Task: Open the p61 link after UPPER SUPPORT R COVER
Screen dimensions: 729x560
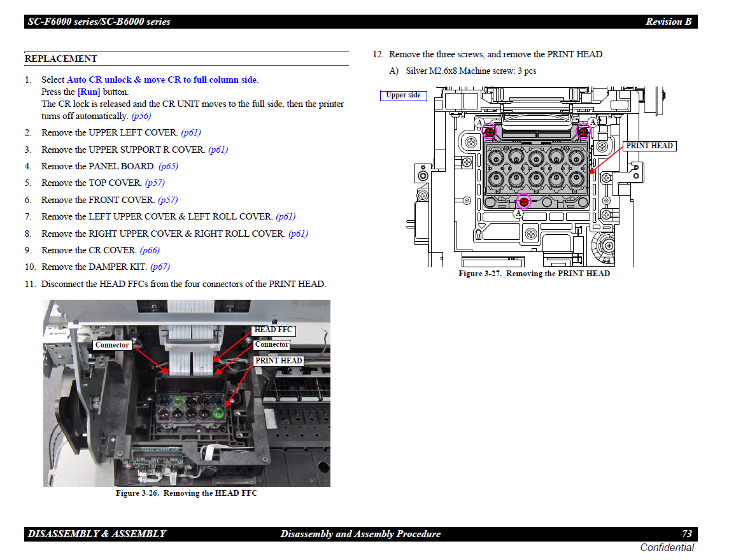Action: (x=218, y=150)
